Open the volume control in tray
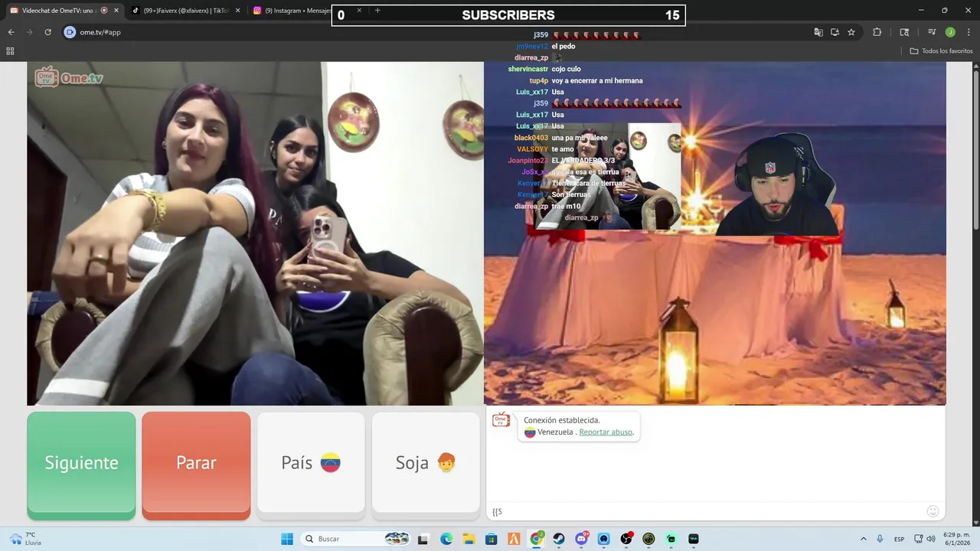The width and height of the screenshot is (980, 551). point(931,539)
